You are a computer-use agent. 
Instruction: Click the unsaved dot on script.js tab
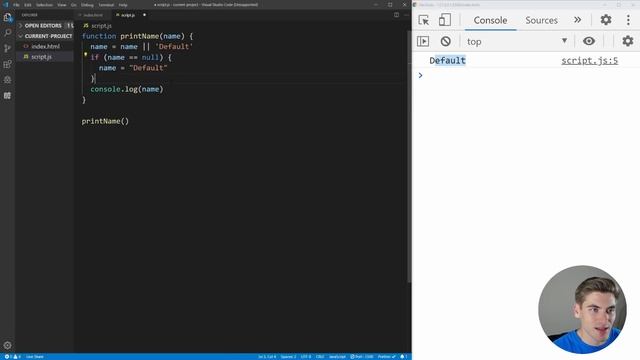144,15
